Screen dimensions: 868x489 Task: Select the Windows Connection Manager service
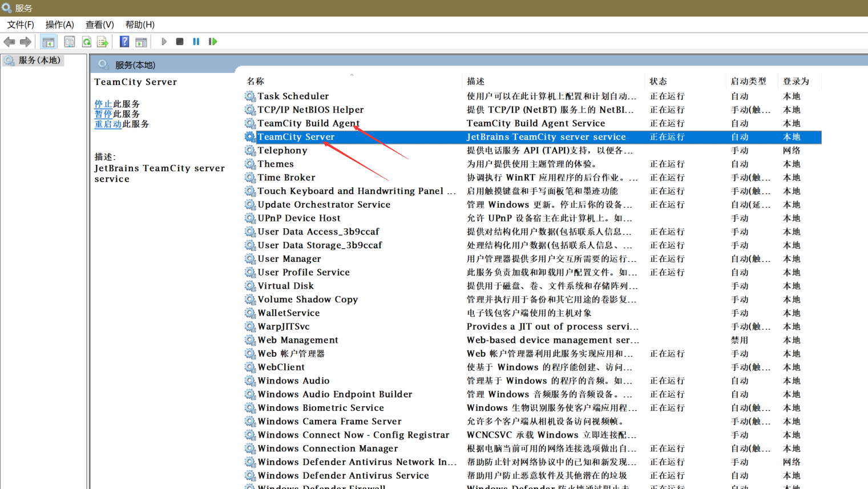[532, 448]
